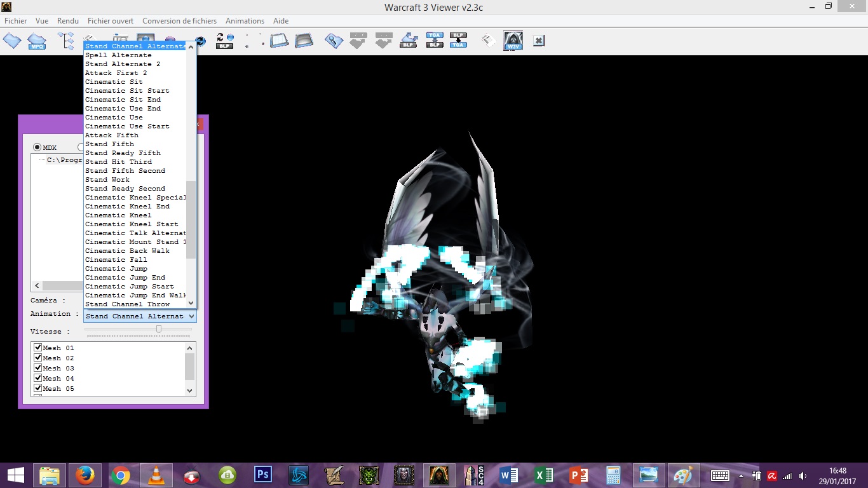The height and width of the screenshot is (488, 868).
Task: Select highlighted 'Stand Channel Alternate' list entry
Action: [135, 46]
